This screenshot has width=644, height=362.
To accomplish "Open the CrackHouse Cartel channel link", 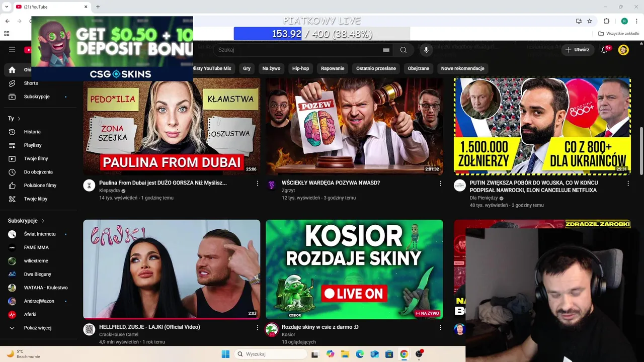I will pyautogui.click(x=119, y=335).
